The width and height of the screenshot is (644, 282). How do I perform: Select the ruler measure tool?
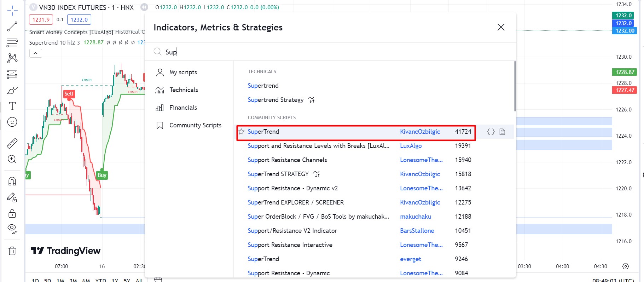[x=12, y=143]
